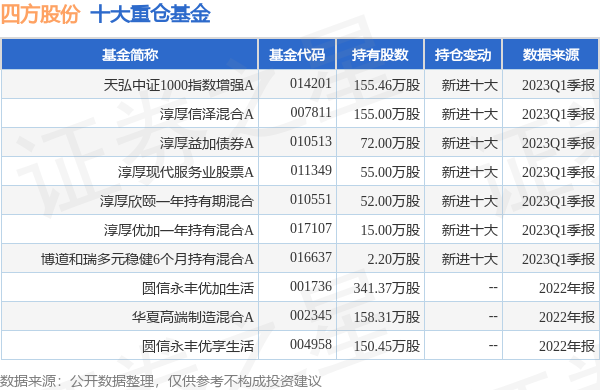Select the 持有股数 column header

pos(380,55)
